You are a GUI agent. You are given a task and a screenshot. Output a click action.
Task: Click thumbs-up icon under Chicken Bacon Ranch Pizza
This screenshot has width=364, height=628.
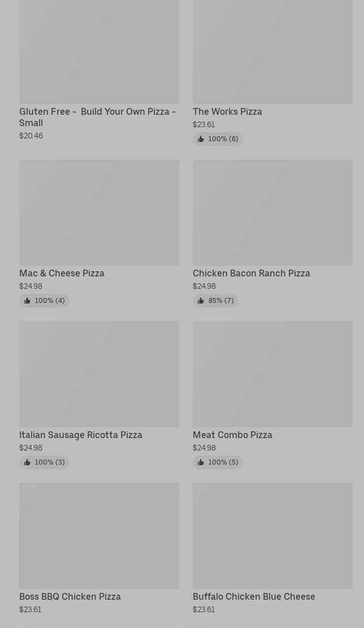[201, 300]
